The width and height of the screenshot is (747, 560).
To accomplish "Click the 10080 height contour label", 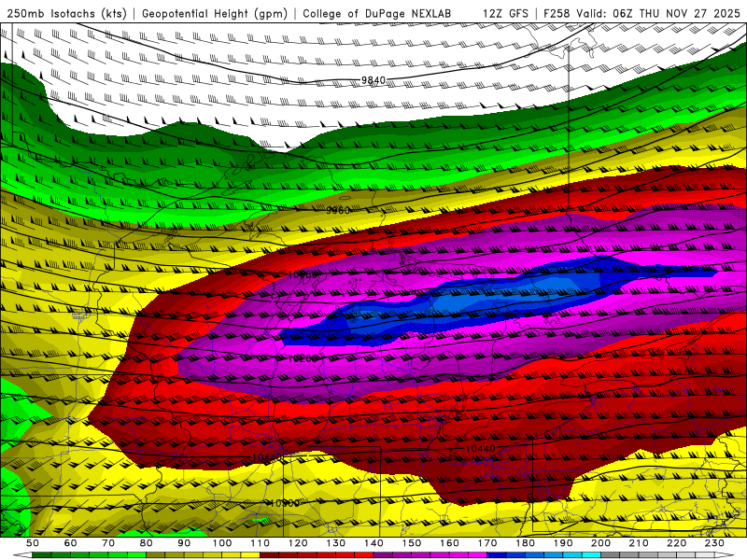I will [x=303, y=274].
